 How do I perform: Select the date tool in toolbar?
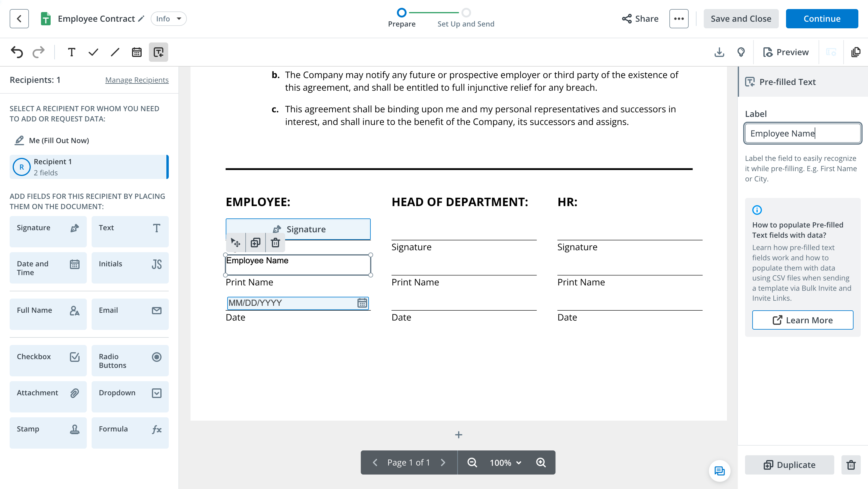point(137,52)
